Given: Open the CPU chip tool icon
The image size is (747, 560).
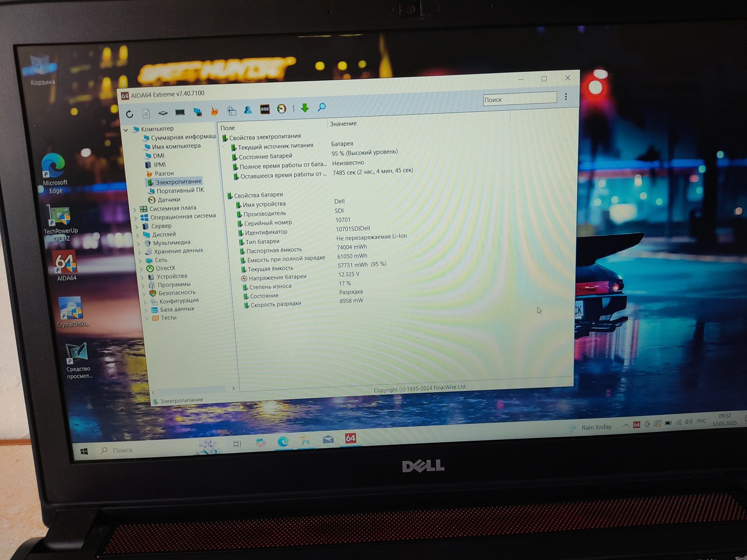Looking at the screenshot, I should click(x=163, y=113).
